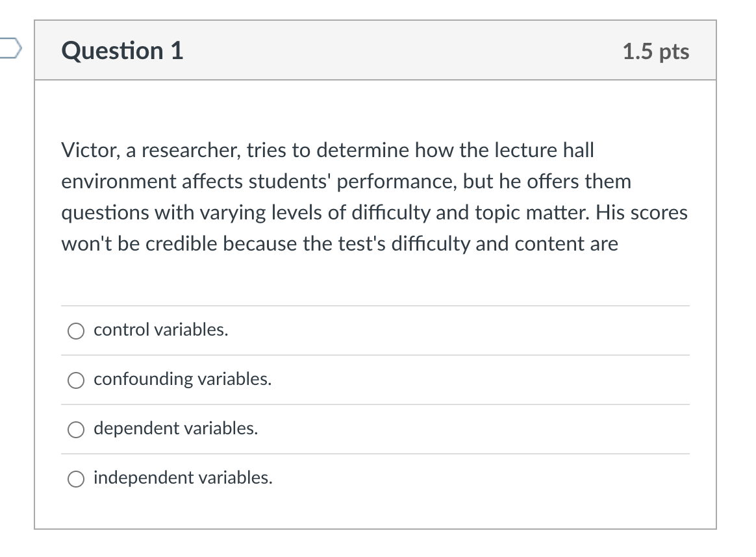Pick the dependent variables radio button
This screenshot has height=557, width=756.
[76, 429]
